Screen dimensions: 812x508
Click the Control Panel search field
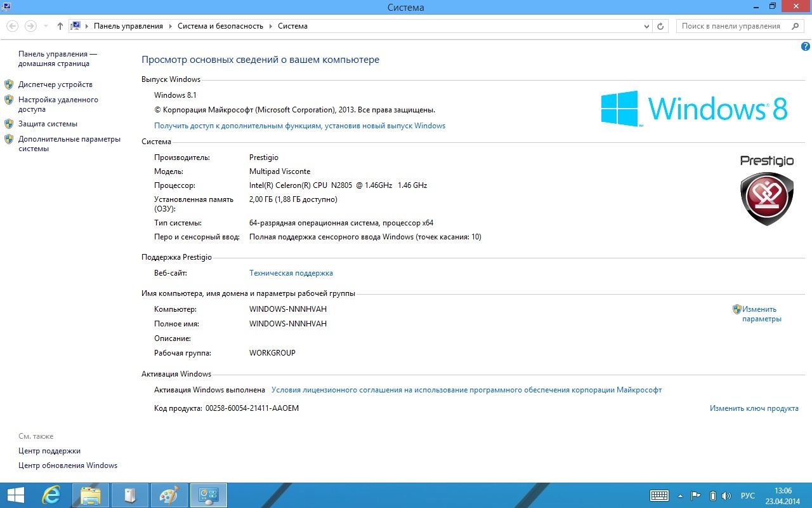[x=733, y=26]
